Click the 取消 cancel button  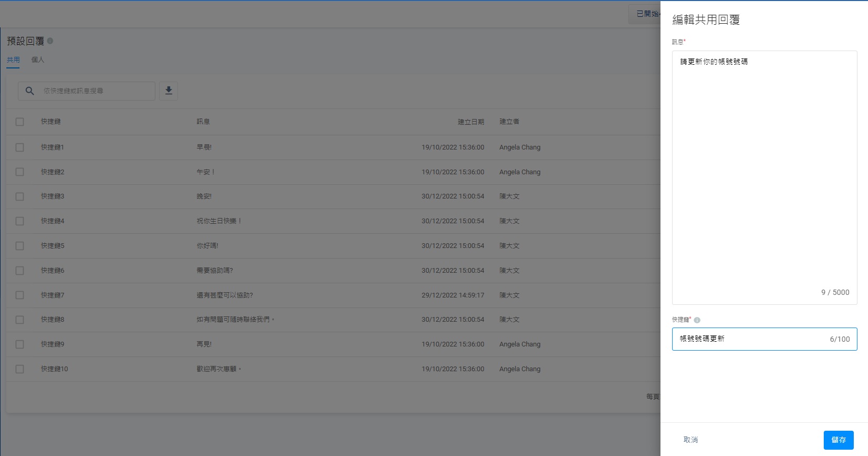[691, 440]
